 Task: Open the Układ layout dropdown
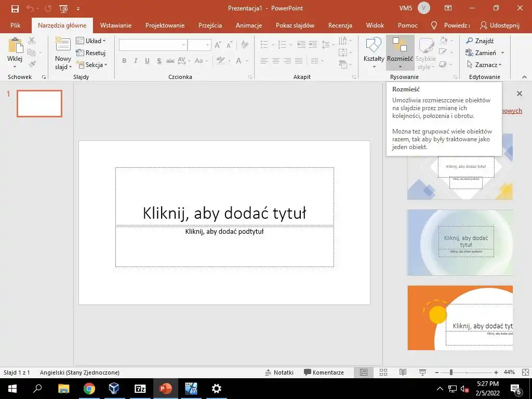point(90,41)
